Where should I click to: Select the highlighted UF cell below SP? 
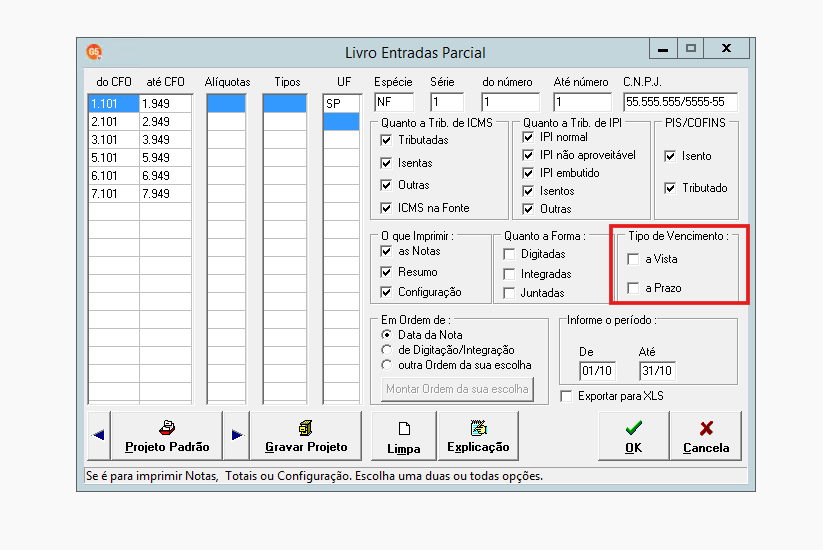pos(341,122)
